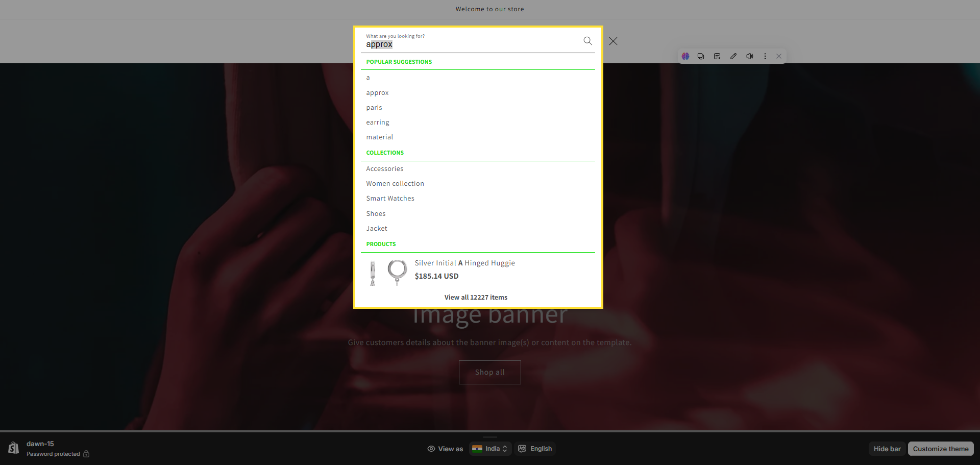Viewport: 980px width, 465px height.
Task: Select the pencil edit icon
Action: point(733,56)
